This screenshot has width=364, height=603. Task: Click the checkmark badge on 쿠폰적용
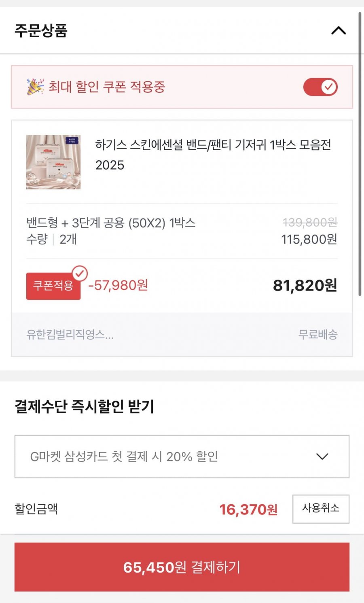click(x=80, y=273)
